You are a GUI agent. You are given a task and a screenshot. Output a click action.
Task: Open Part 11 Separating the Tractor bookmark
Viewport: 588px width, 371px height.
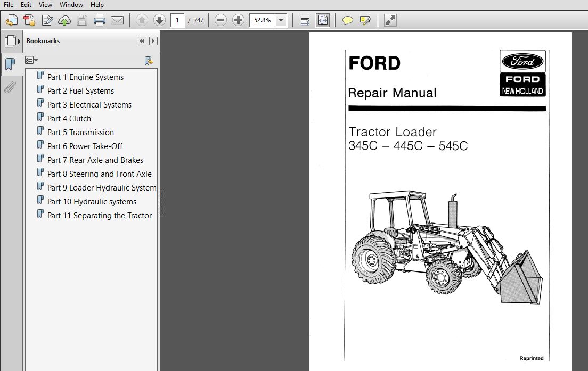coord(100,216)
